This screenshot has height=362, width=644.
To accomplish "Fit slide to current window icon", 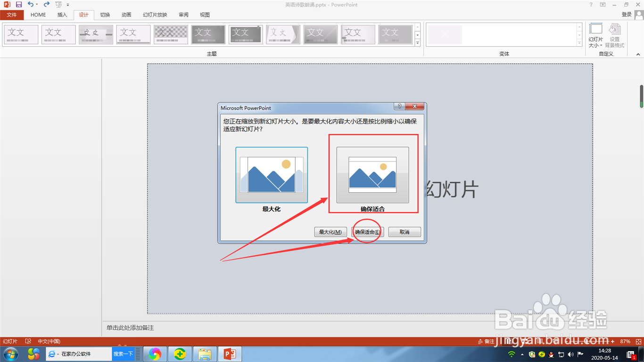I will coord(638,341).
